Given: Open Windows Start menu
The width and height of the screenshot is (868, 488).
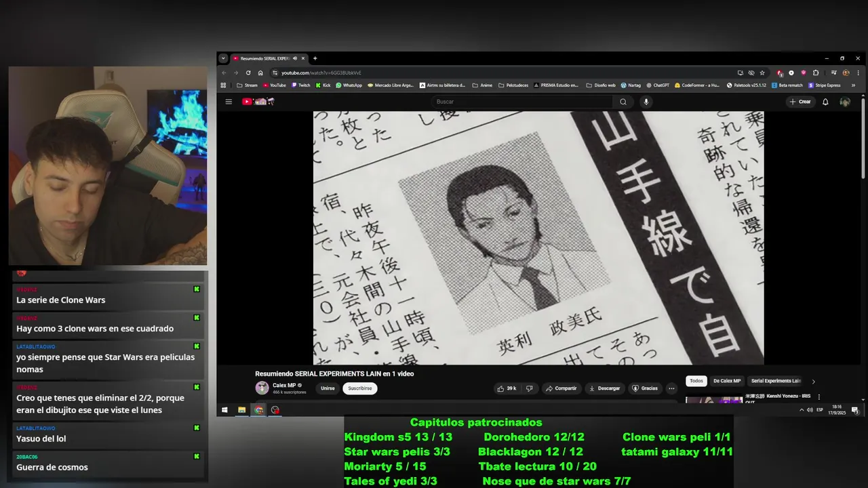Looking at the screenshot, I should click(224, 410).
